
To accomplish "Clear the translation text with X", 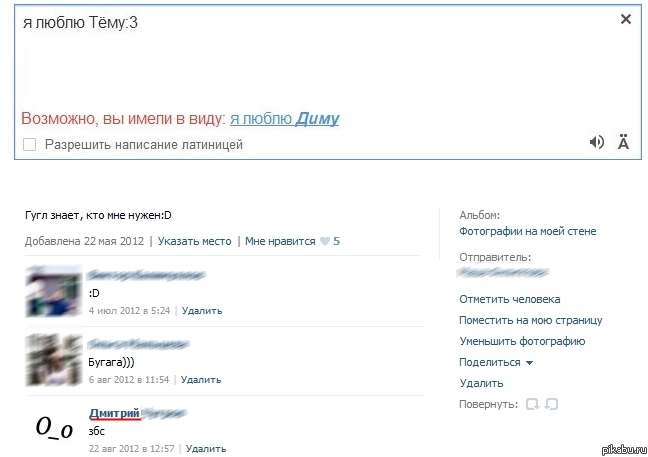I will (x=626, y=19).
